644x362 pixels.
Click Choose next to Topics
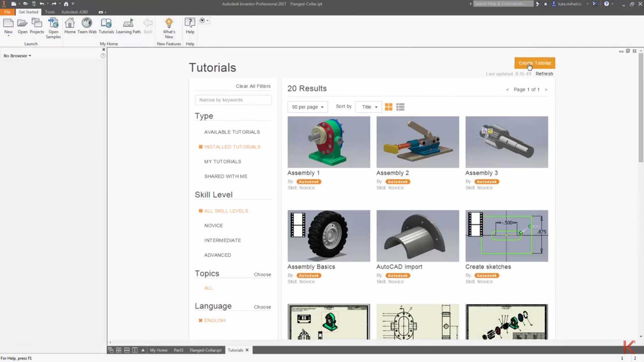tap(262, 275)
